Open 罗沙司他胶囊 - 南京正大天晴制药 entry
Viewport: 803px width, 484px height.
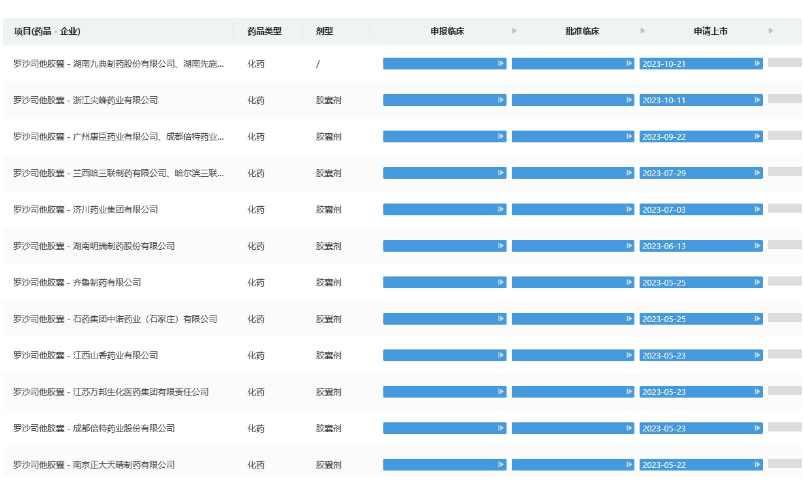coord(94,465)
